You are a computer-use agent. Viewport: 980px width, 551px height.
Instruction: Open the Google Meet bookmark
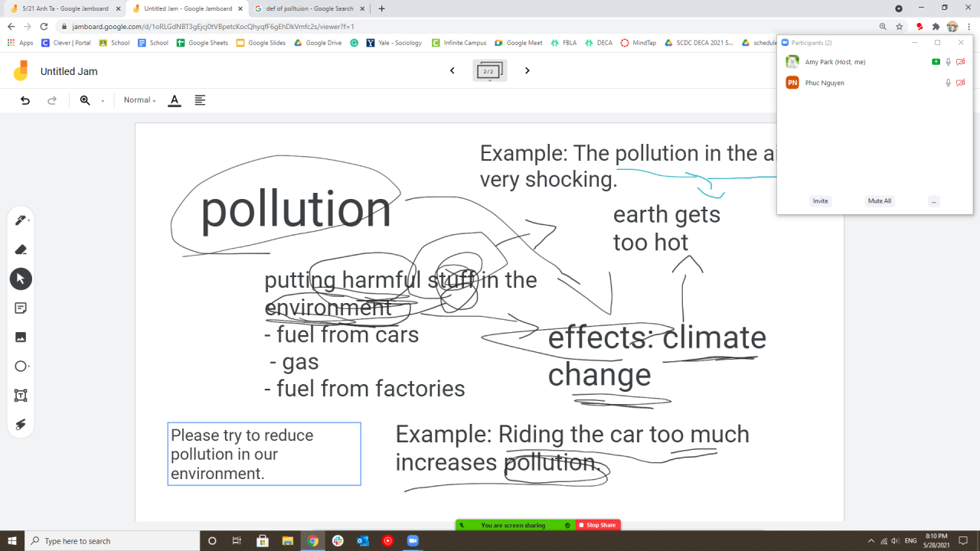click(518, 43)
